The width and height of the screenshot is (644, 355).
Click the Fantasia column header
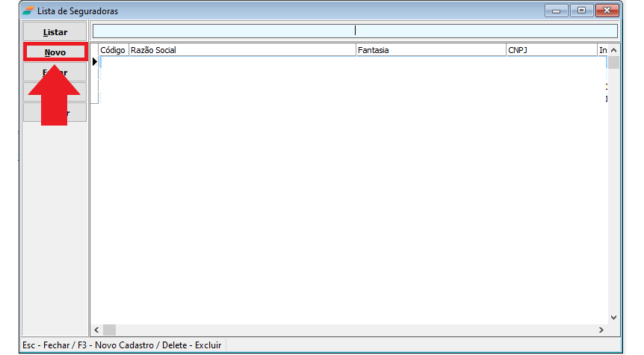coord(430,50)
